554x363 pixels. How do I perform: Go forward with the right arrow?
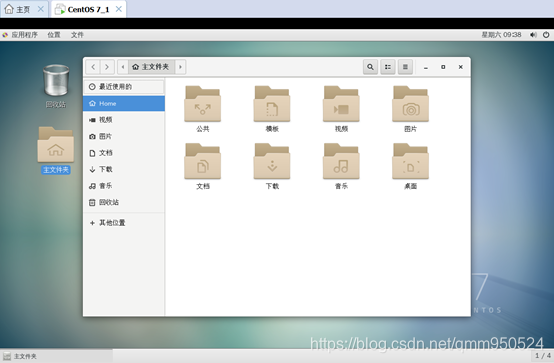(107, 67)
